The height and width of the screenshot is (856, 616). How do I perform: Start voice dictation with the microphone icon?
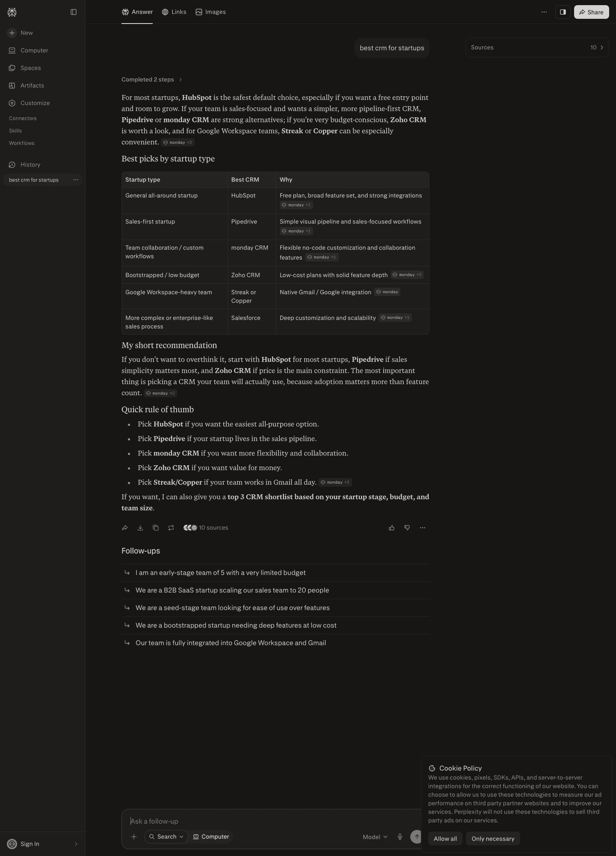pos(400,837)
